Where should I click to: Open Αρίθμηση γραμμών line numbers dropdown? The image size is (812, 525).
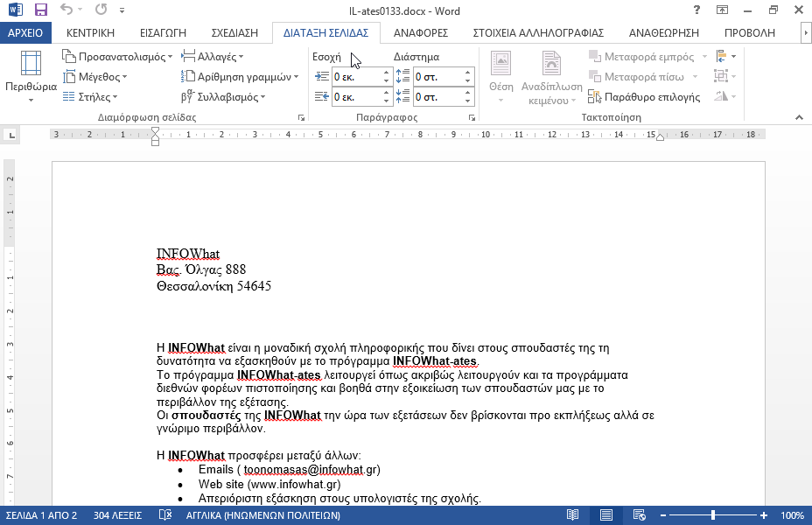[240, 77]
